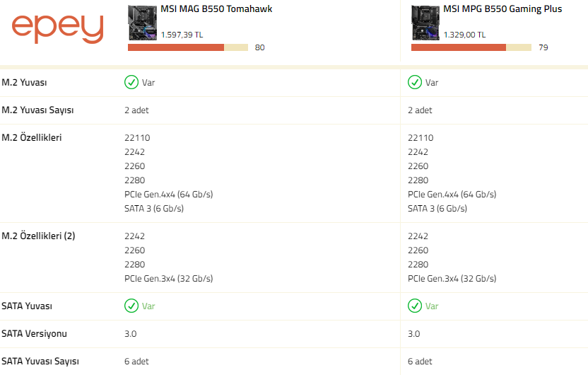Click green Var link in Gaming Plus SATA Yuvası
Screen dimensions: 588x375
click(432, 306)
